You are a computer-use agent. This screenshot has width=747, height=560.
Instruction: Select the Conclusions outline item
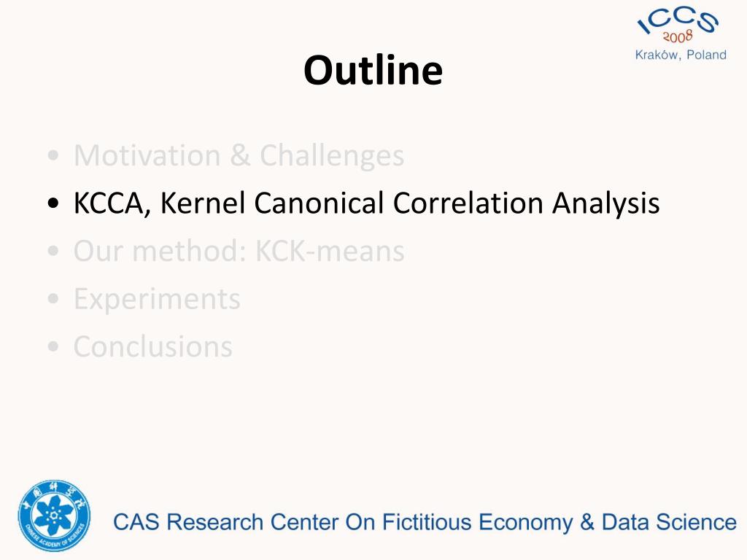tap(153, 346)
